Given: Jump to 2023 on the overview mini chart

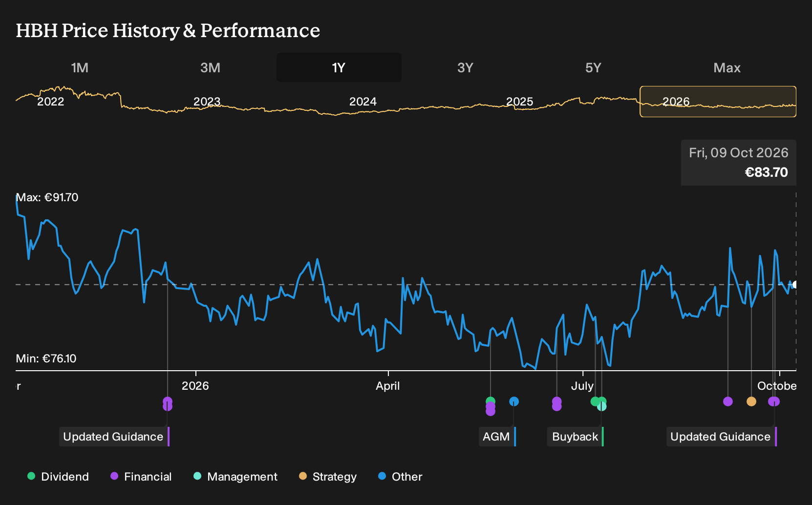Looking at the screenshot, I should coord(207,102).
